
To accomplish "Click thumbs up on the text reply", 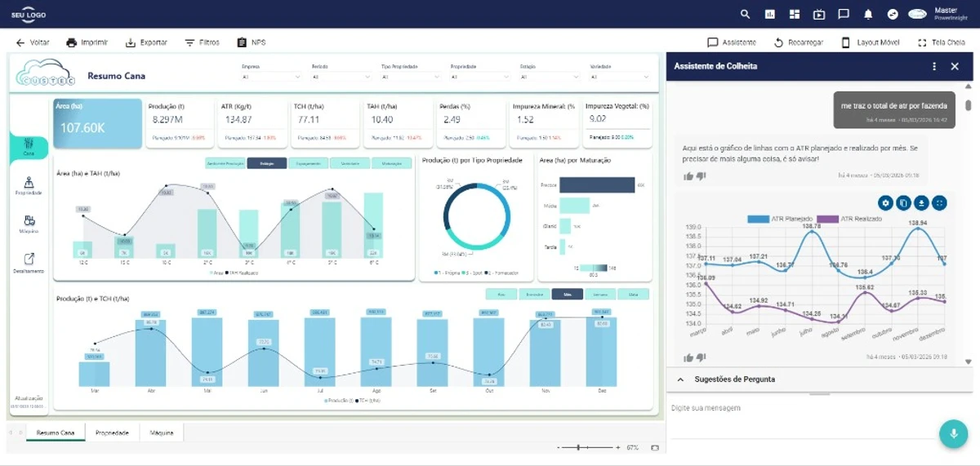I will pyautogui.click(x=688, y=175).
